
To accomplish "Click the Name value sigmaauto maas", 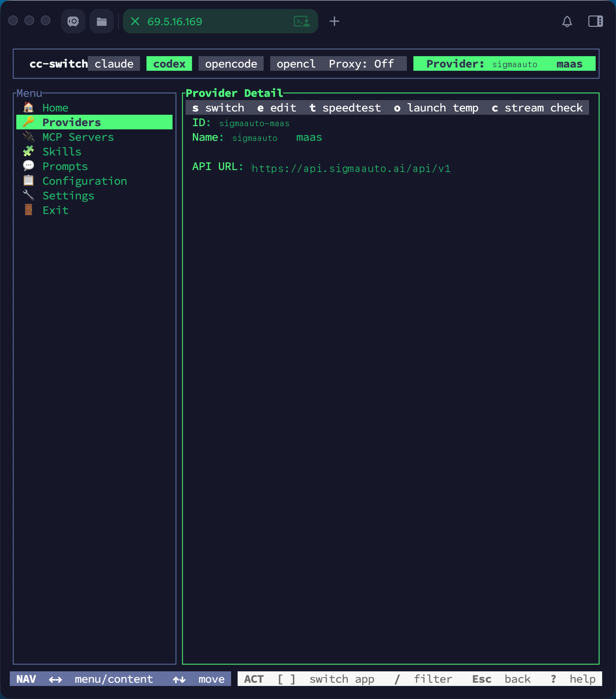I will tap(277, 138).
